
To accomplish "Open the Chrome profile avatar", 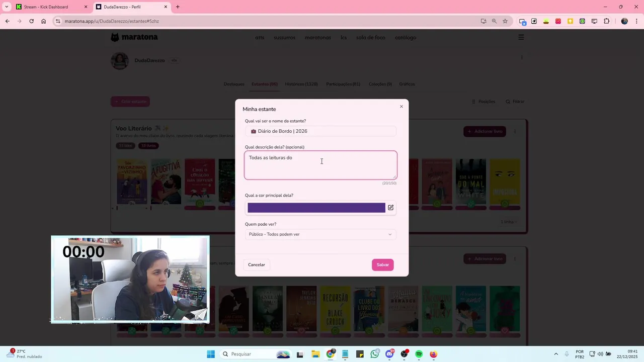I will 624,21.
